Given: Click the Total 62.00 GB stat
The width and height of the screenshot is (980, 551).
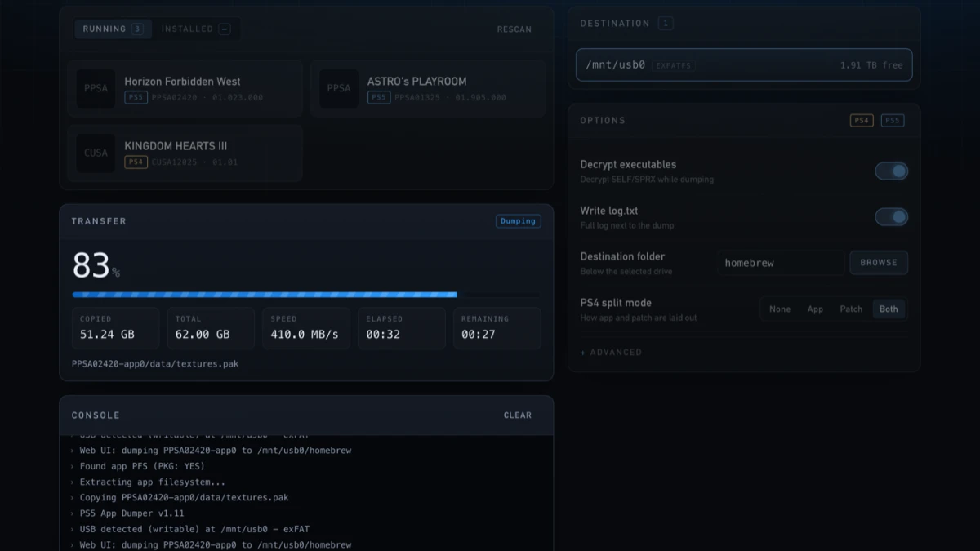Looking at the screenshot, I should click(211, 328).
